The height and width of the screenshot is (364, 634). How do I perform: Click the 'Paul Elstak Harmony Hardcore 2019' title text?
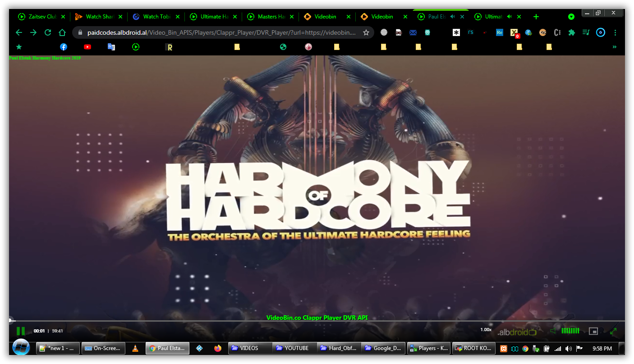[x=45, y=58]
